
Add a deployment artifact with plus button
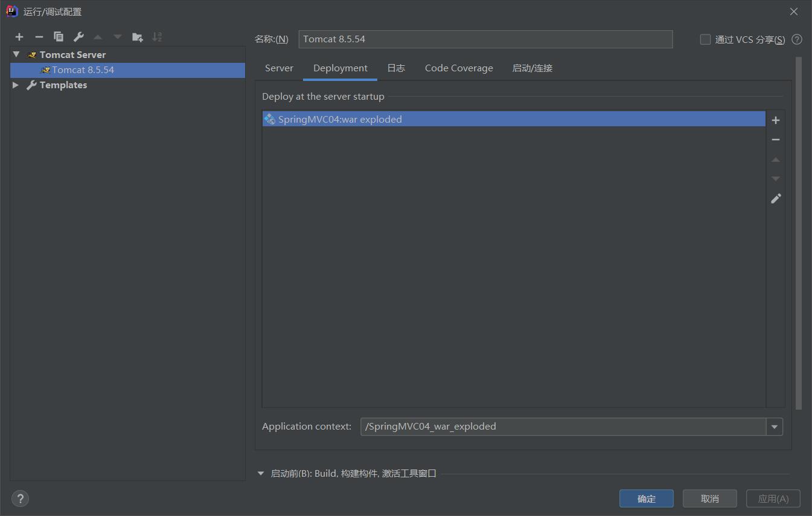click(x=776, y=120)
